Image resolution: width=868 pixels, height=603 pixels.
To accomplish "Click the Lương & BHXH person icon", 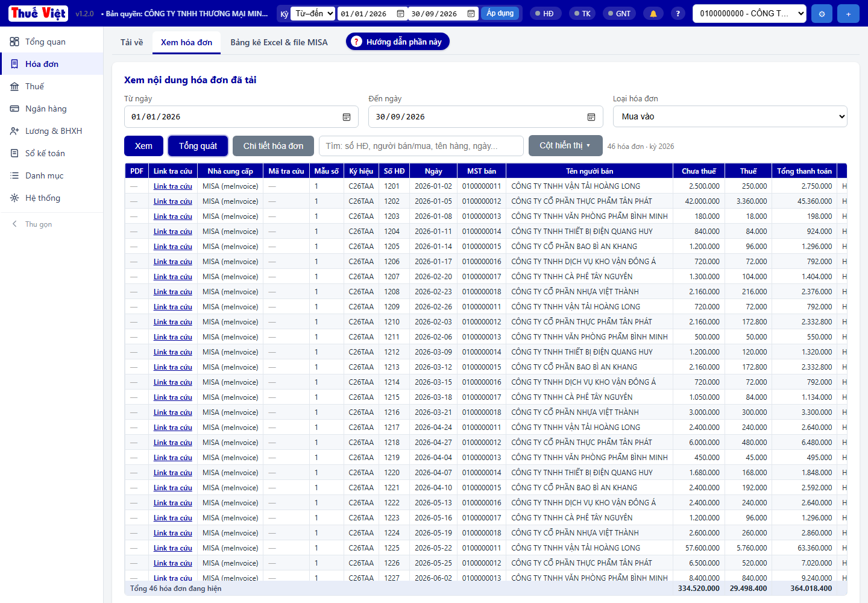I will [x=14, y=131].
